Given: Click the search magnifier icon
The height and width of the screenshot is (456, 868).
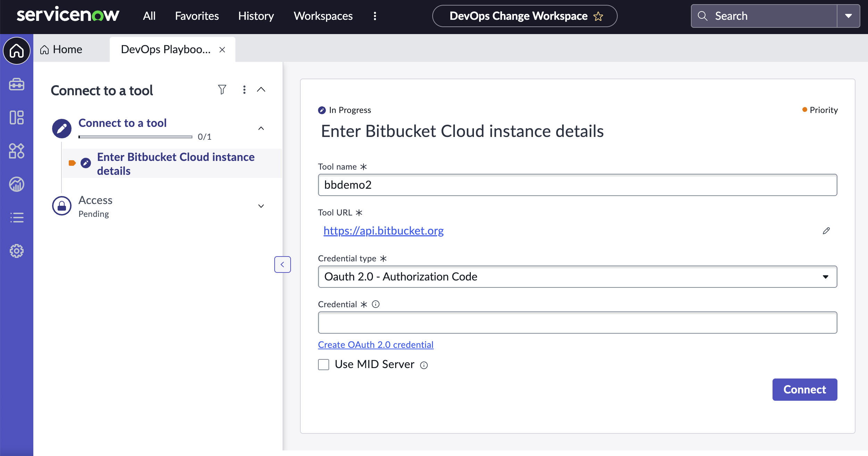Looking at the screenshot, I should tap(702, 16).
